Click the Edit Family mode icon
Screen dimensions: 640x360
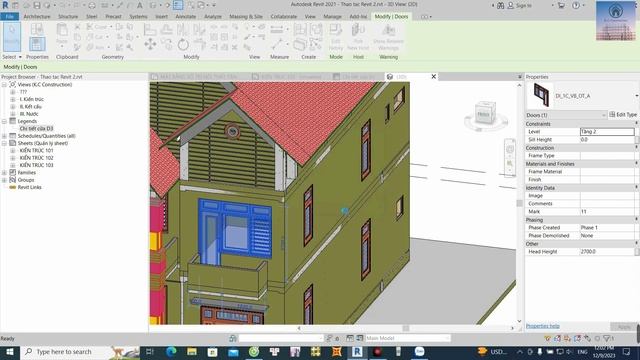(336, 36)
